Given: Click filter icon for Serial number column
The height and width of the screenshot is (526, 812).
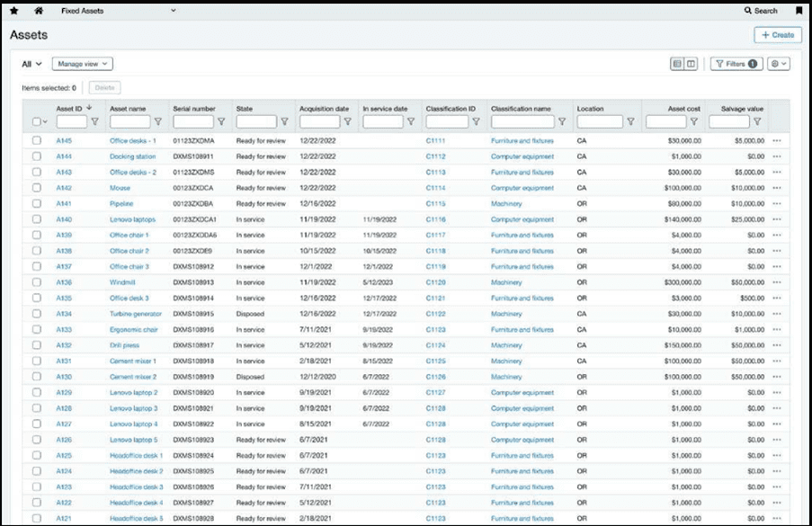Looking at the screenshot, I should pyautogui.click(x=221, y=121).
